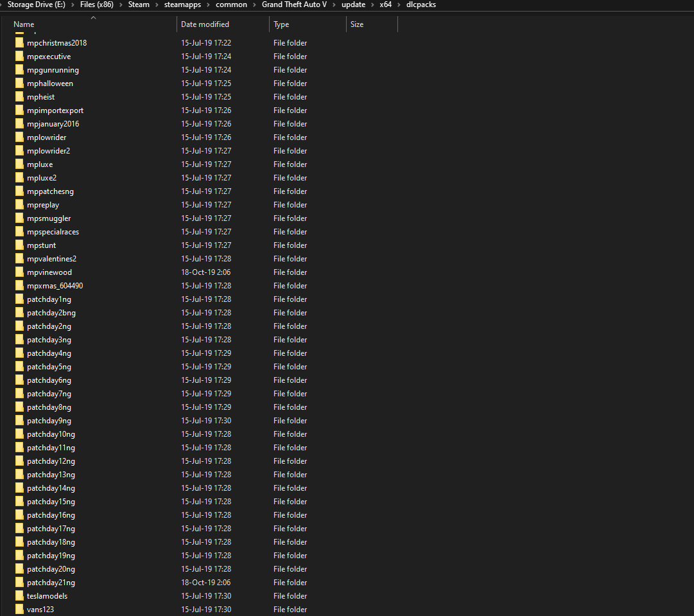Expand chevron after update breadcrumb

point(372,5)
